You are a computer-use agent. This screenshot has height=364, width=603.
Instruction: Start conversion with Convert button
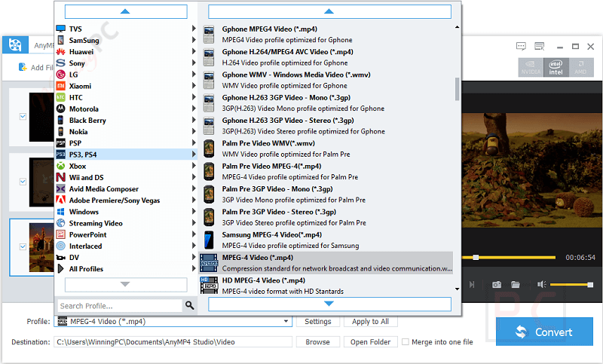pos(544,332)
